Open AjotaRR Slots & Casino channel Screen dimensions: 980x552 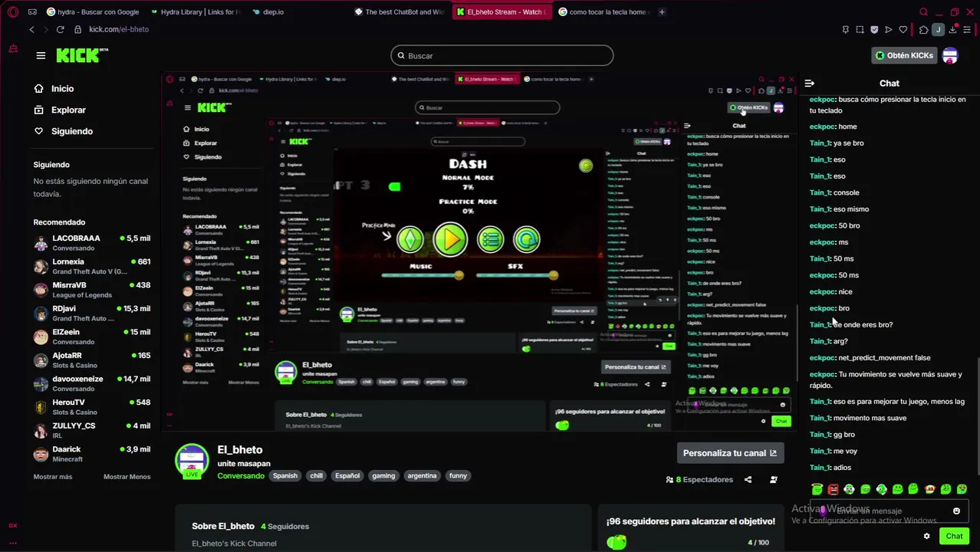pos(92,360)
